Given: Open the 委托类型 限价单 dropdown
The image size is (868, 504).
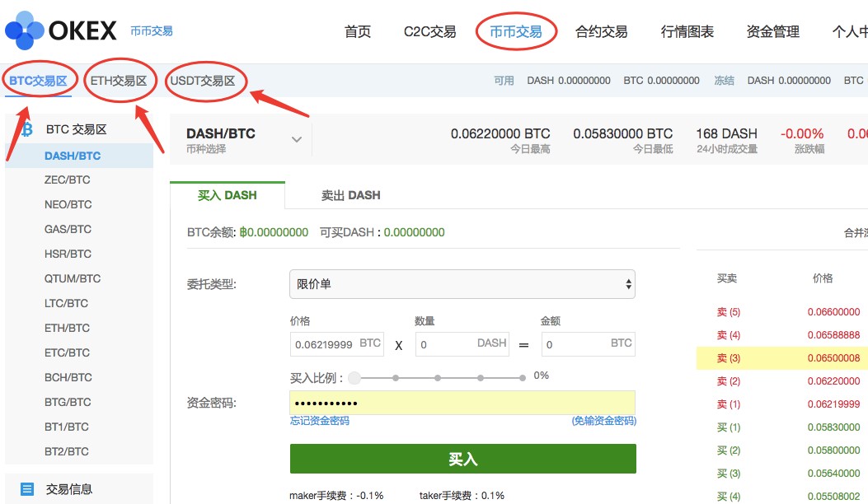Looking at the screenshot, I should 462,284.
